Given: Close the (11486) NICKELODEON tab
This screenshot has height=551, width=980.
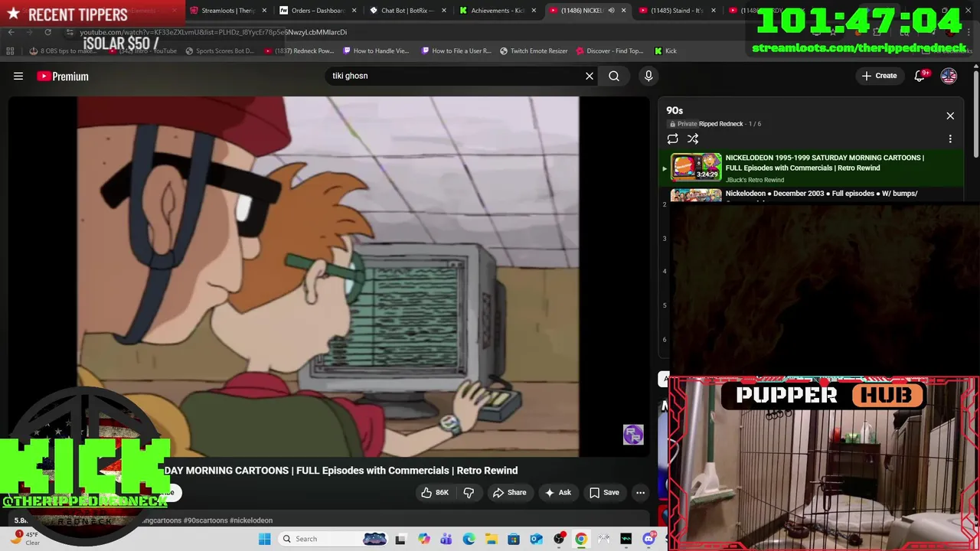Looking at the screenshot, I should [x=624, y=11].
